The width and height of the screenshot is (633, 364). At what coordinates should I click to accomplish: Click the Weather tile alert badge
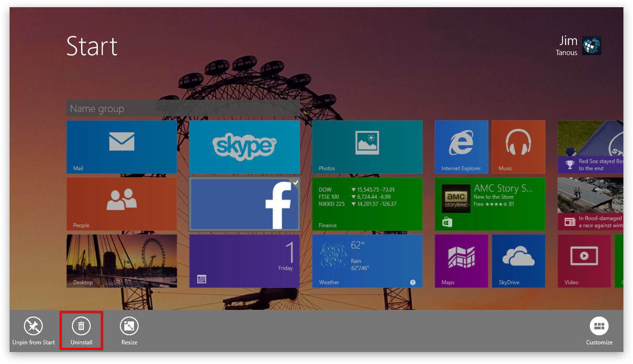click(413, 282)
